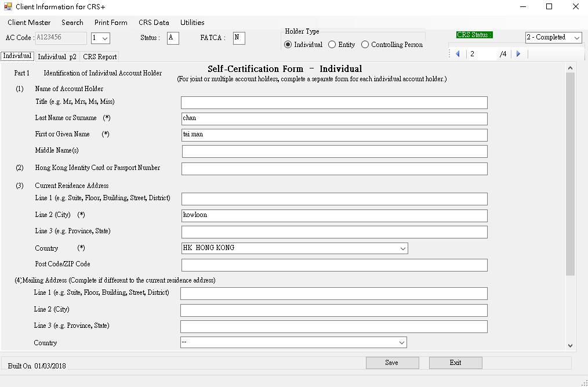Open the CRS Data menu
Screen dimensions: 588x387
coord(154,23)
